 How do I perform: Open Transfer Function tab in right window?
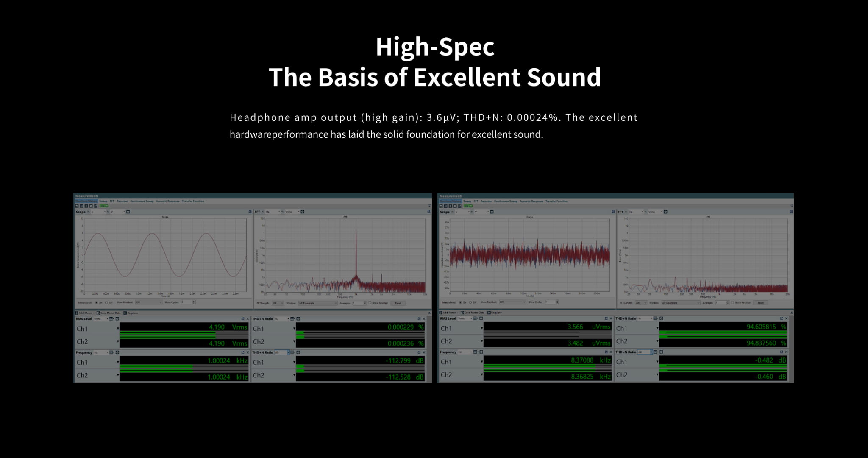click(556, 201)
